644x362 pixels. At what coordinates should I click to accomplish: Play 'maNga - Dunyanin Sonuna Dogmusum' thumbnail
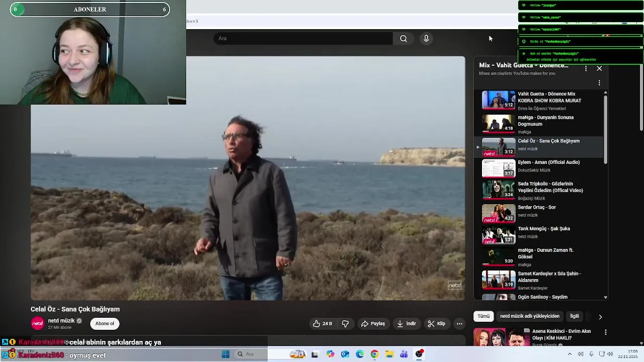499,123
